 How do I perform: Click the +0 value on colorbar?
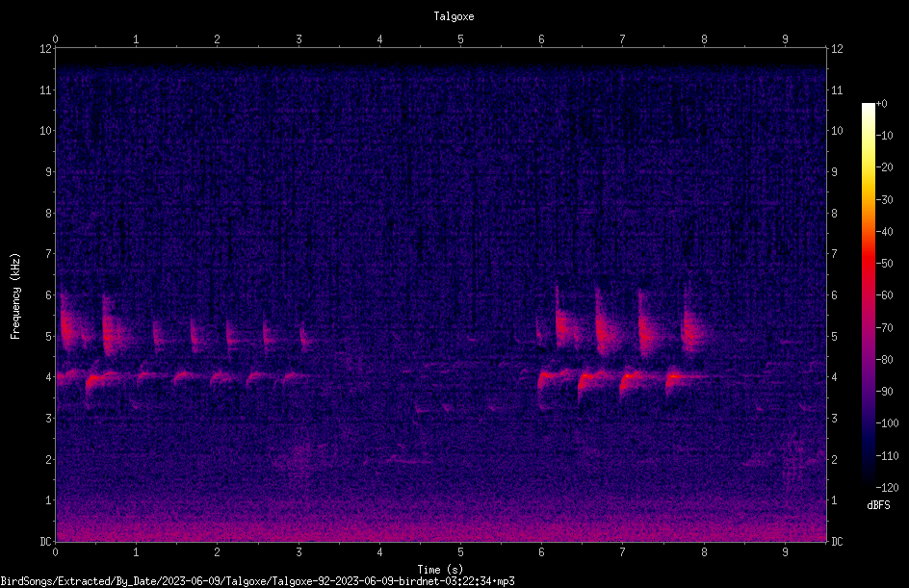click(x=882, y=104)
